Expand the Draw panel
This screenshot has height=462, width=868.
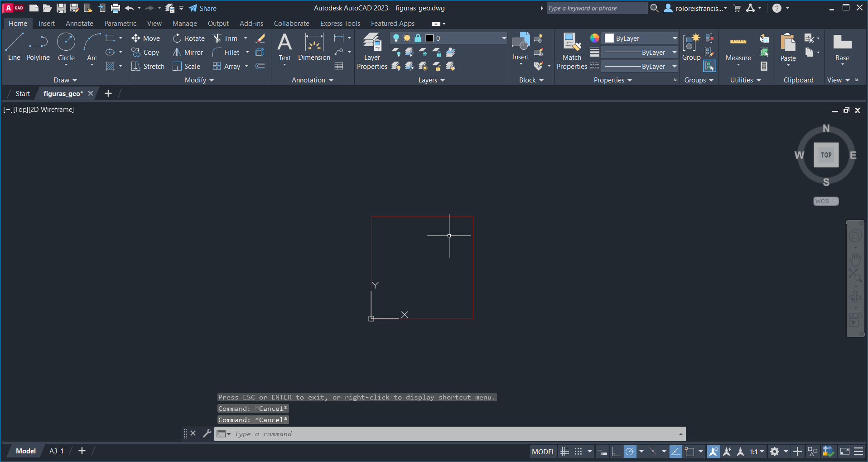(x=65, y=80)
